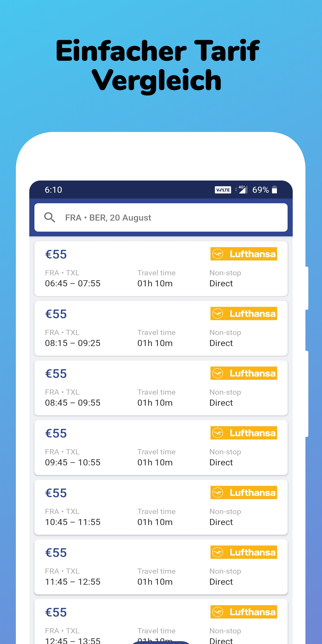Click Lufthansa logo on 08:45 flight
Image resolution: width=322 pixels, height=644 pixels.
[243, 373]
